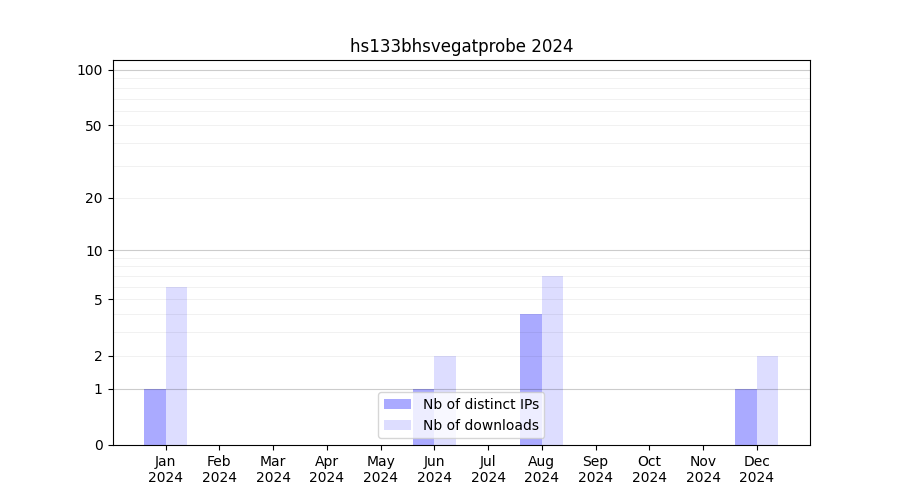Viewport: 900px width, 500px height.
Task: Click the Feb 2024 x-axis label
Action: tap(219, 469)
